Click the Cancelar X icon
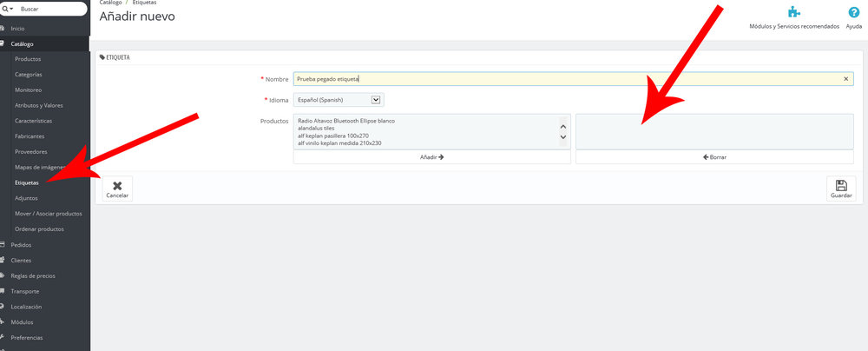The height and width of the screenshot is (351, 868). pyautogui.click(x=117, y=185)
